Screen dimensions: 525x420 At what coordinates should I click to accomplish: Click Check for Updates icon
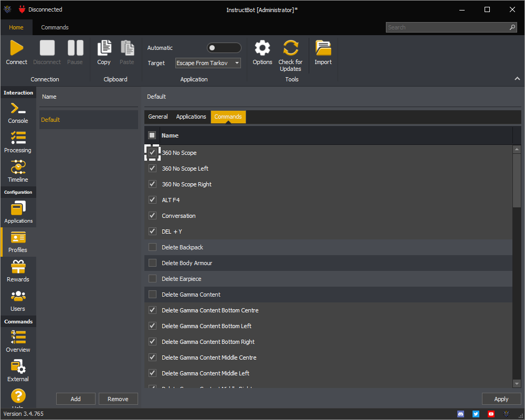tap(290, 48)
